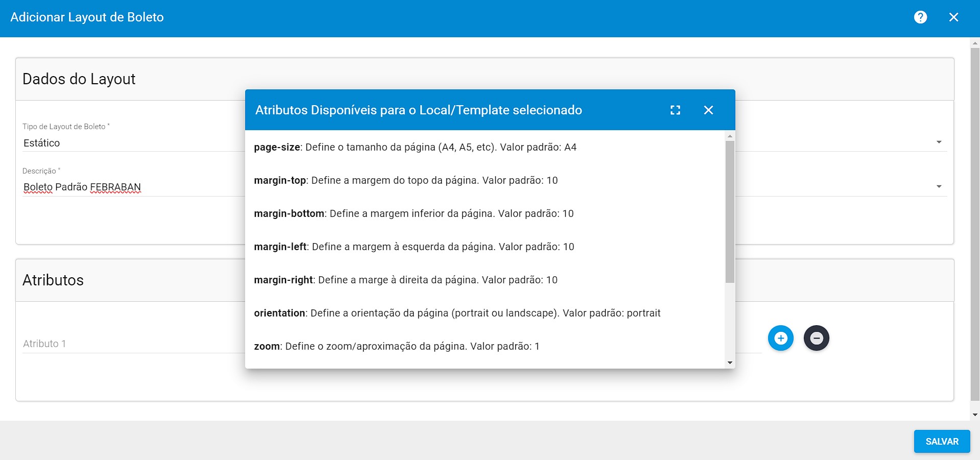The image size is (980, 460).
Task: Click the page-size attribute description
Action: (x=415, y=147)
